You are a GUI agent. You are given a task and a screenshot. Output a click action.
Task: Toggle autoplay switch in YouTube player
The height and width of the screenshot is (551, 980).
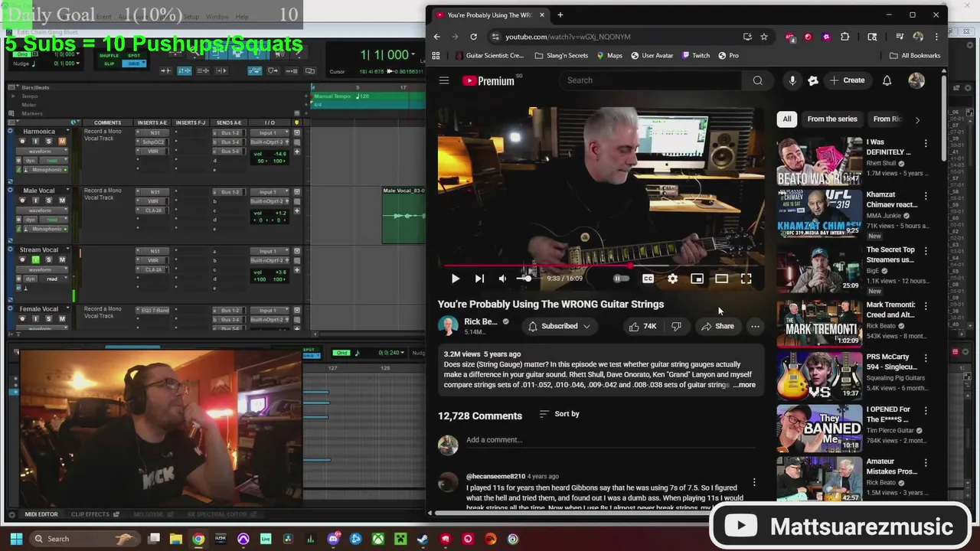click(x=621, y=279)
